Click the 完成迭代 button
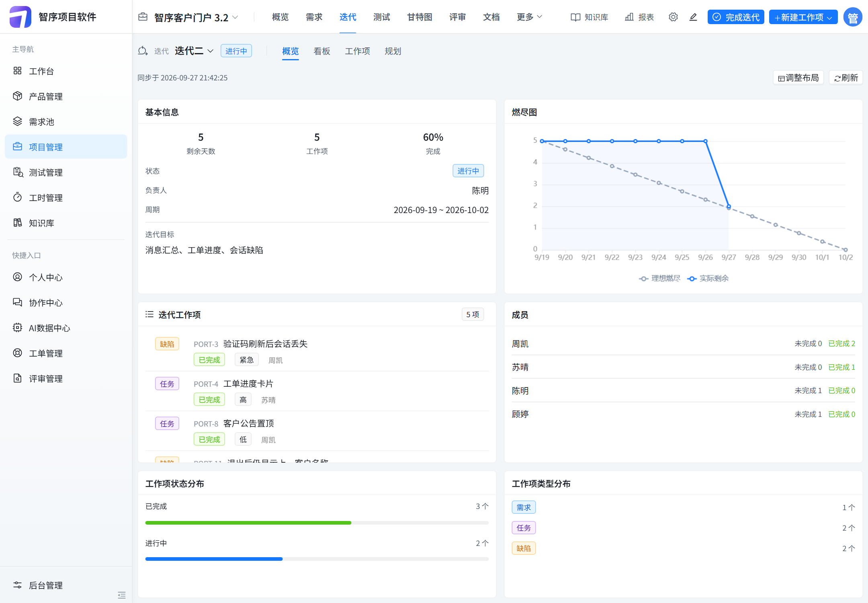Viewport: 868px width, 603px height. pos(736,17)
